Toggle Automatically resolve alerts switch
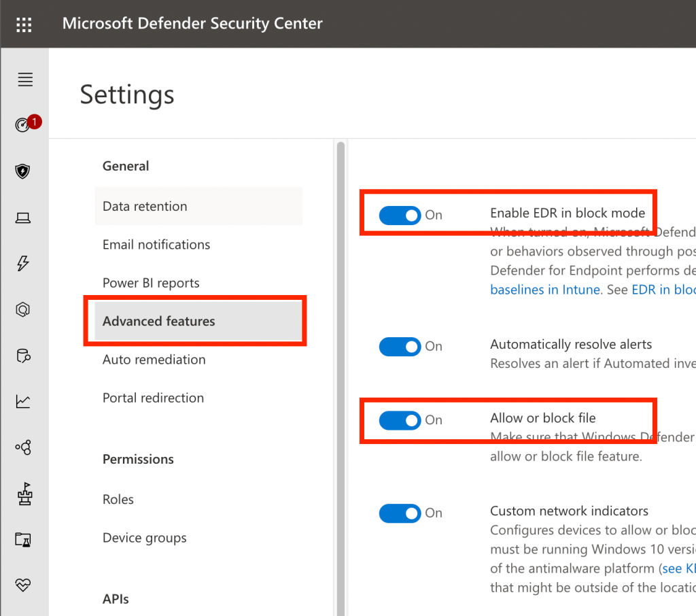This screenshot has width=696, height=616. (x=400, y=347)
